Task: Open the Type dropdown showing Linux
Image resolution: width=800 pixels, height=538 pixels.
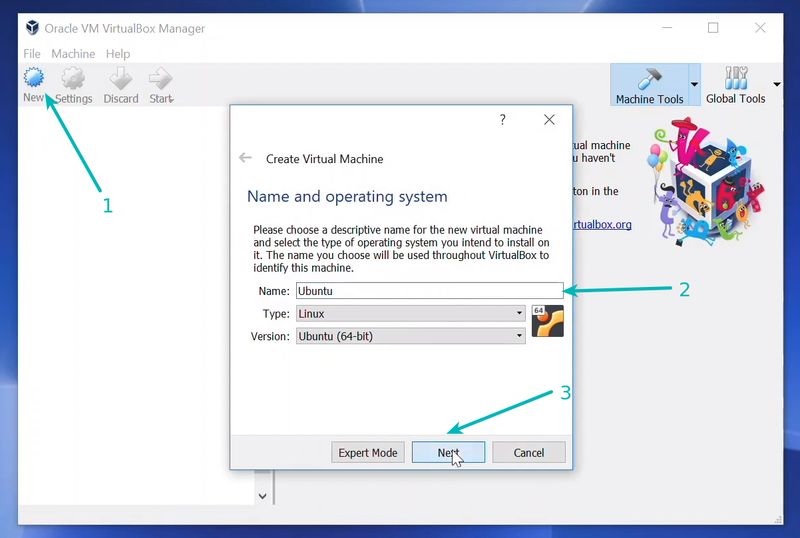Action: click(x=411, y=313)
